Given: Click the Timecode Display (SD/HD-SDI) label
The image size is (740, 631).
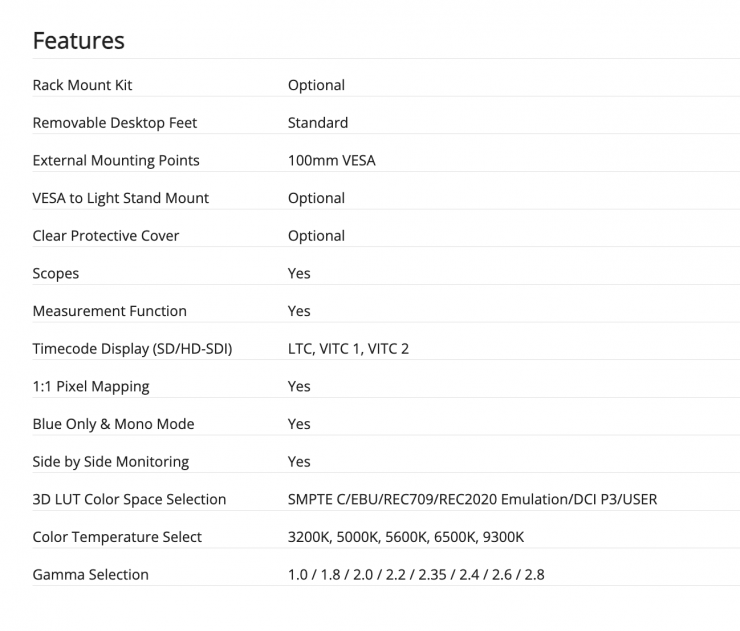Looking at the screenshot, I should [x=132, y=349].
